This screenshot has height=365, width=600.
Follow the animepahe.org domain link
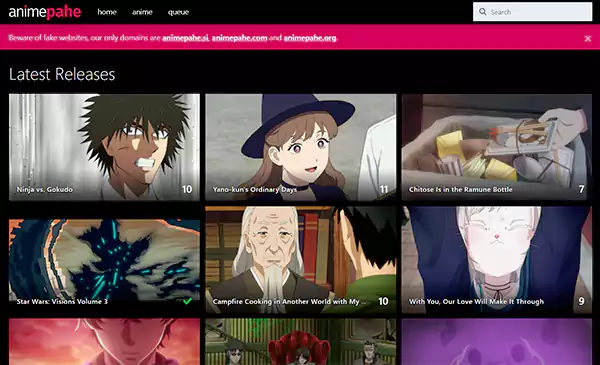click(310, 37)
